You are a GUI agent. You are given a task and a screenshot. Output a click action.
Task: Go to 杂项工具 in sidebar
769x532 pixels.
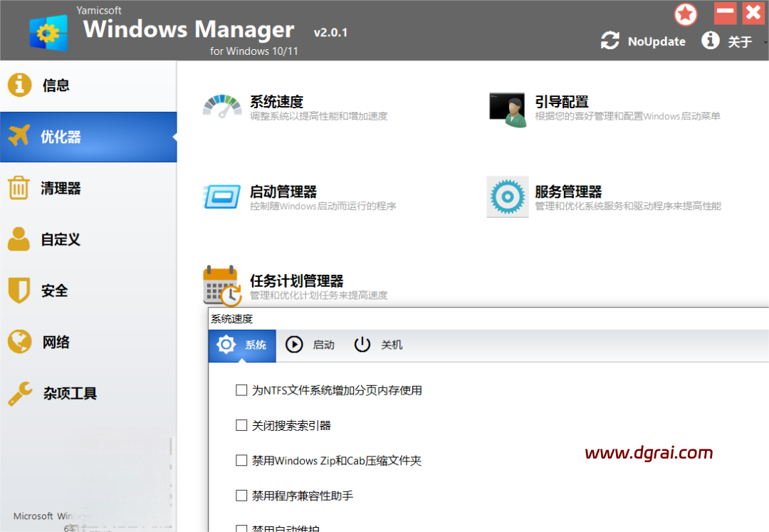point(69,393)
